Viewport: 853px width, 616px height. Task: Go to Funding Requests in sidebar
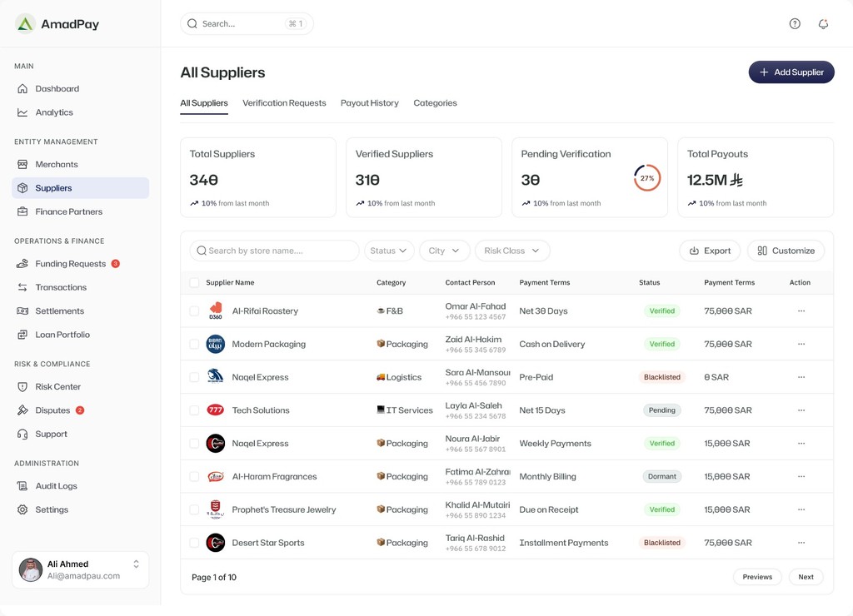pos(70,264)
